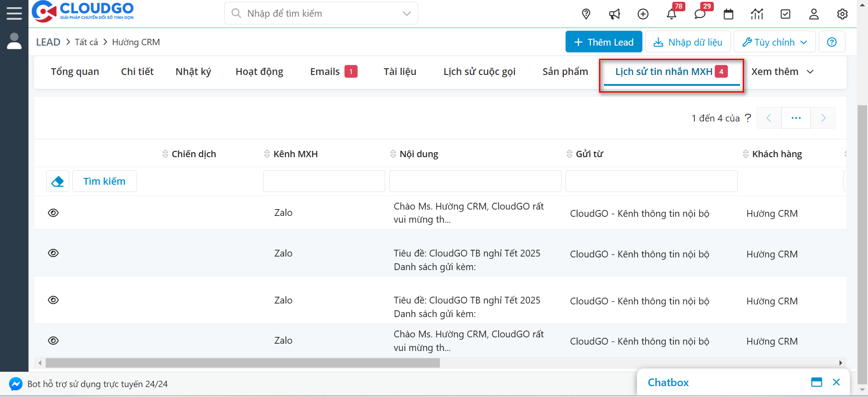Screen dimensions: 868x397
Task: View first Zalo message via eye icon
Action: click(x=53, y=213)
